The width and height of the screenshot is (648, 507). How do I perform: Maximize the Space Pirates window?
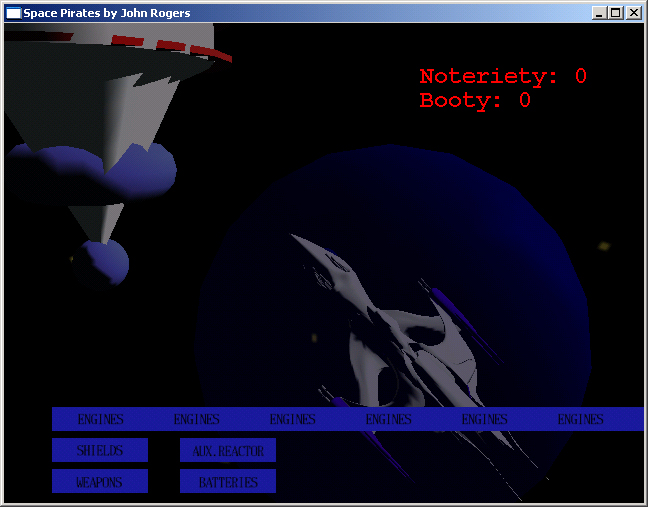click(616, 13)
